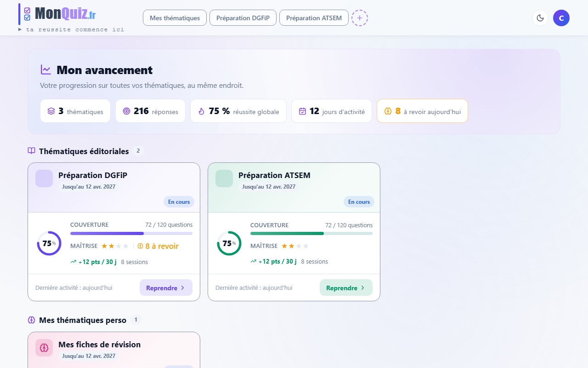Click the flame icon beside 75 % réussite

coord(201,111)
